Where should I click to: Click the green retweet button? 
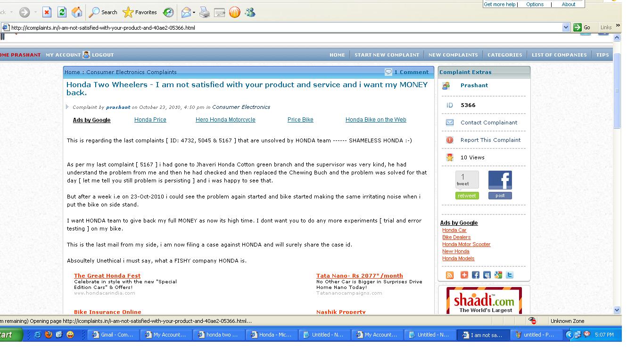[467, 196]
